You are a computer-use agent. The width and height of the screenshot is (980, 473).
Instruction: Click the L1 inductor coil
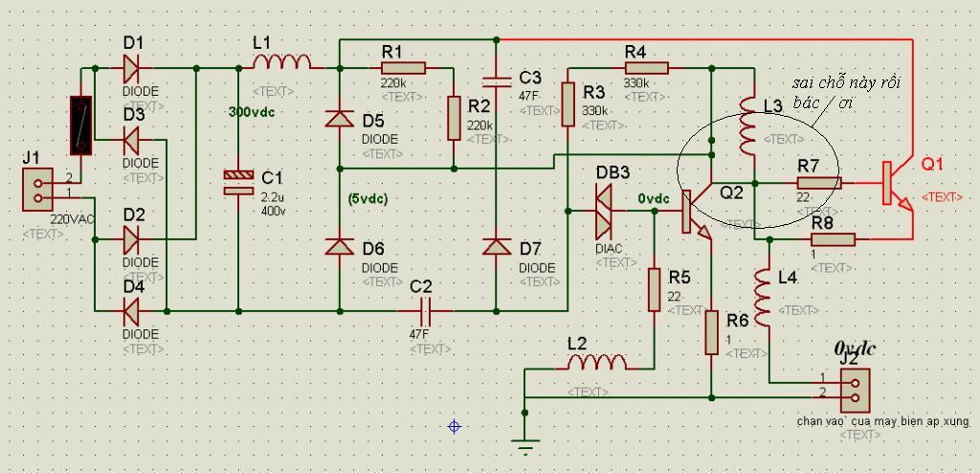[281, 61]
